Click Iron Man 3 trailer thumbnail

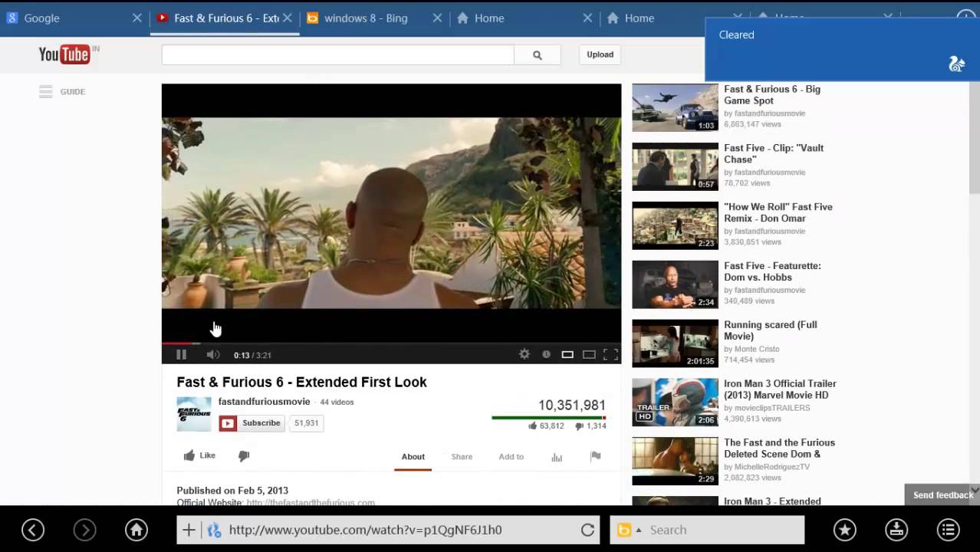tap(675, 402)
